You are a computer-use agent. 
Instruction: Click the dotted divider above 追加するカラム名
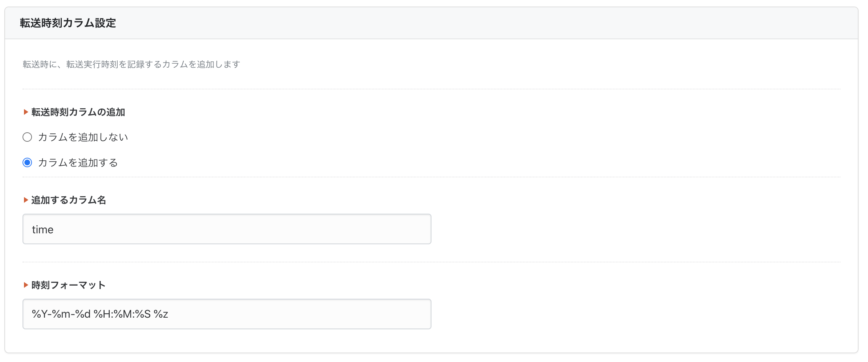(x=431, y=177)
